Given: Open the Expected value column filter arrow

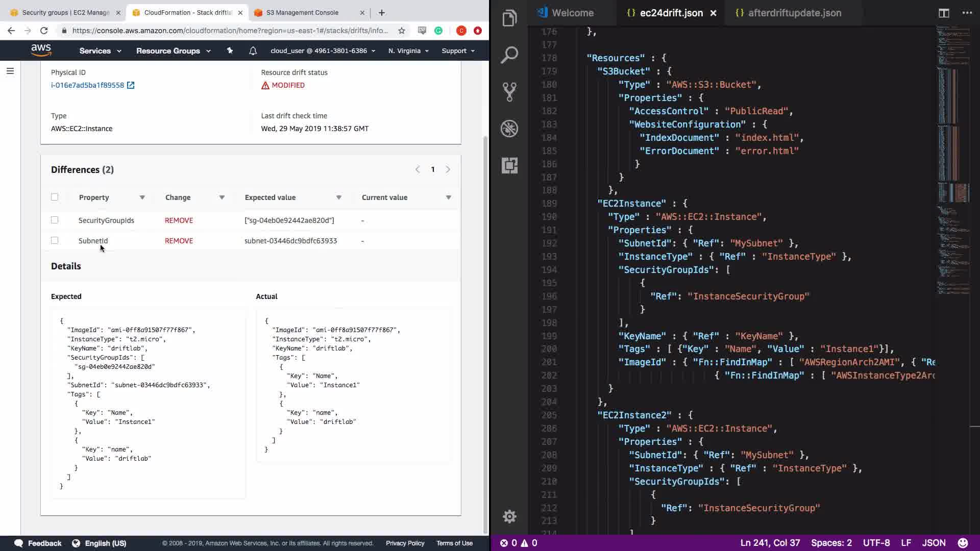Looking at the screenshot, I should pos(338,197).
